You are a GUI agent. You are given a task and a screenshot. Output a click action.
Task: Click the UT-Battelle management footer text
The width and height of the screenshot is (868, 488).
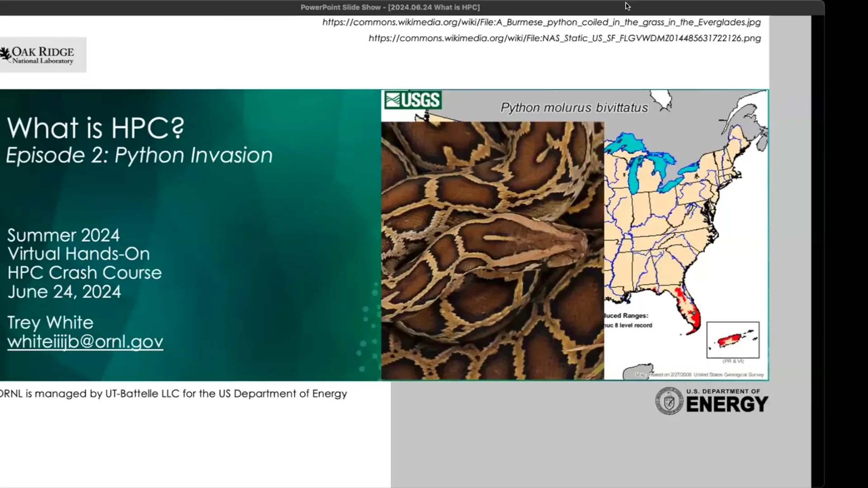click(x=174, y=394)
